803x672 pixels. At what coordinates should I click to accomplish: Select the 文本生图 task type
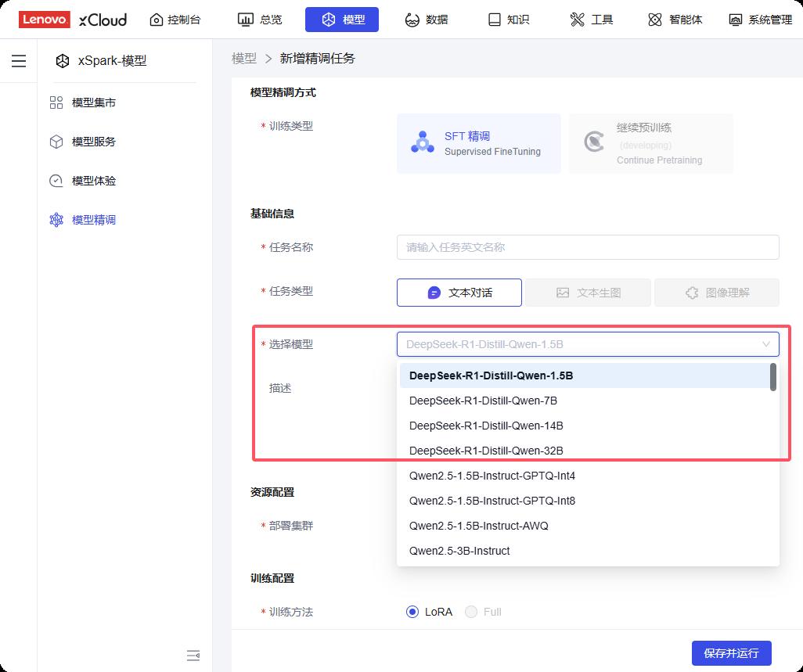588,293
